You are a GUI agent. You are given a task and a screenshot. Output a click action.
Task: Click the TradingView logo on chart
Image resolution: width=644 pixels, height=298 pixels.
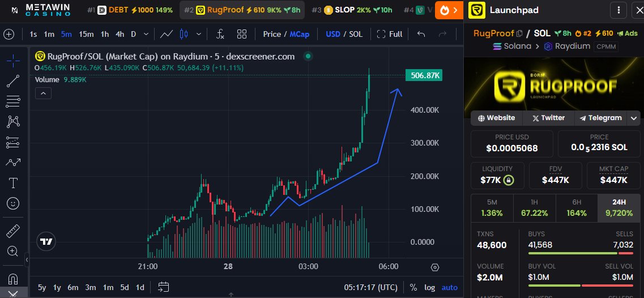(x=46, y=242)
